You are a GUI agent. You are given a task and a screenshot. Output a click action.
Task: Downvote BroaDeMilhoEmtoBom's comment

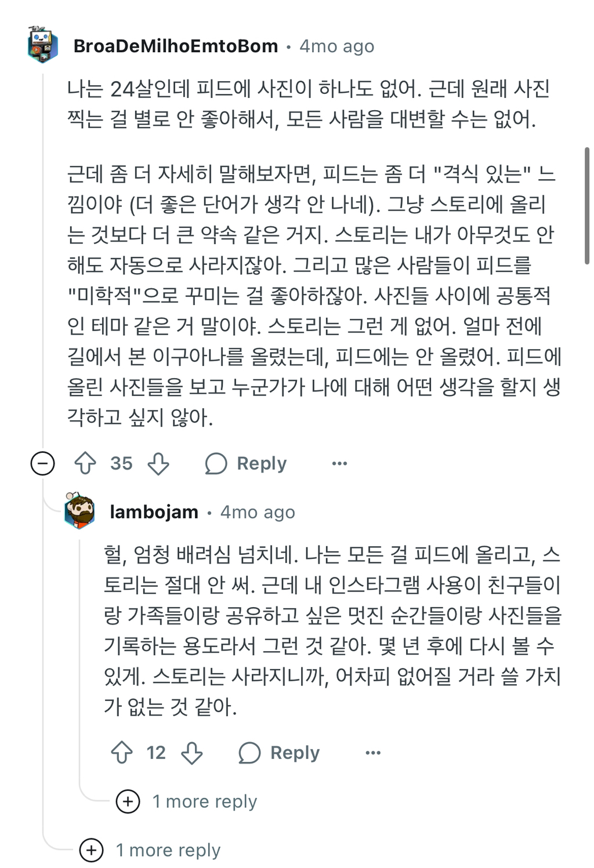coord(158,463)
